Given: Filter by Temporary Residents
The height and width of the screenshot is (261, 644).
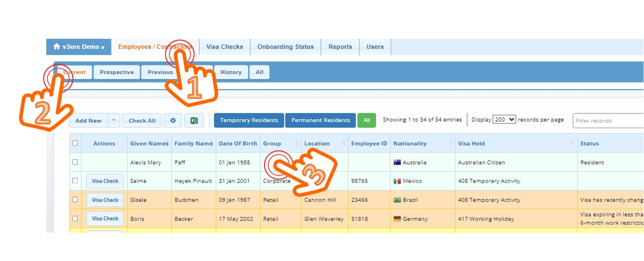Looking at the screenshot, I should point(249,120).
